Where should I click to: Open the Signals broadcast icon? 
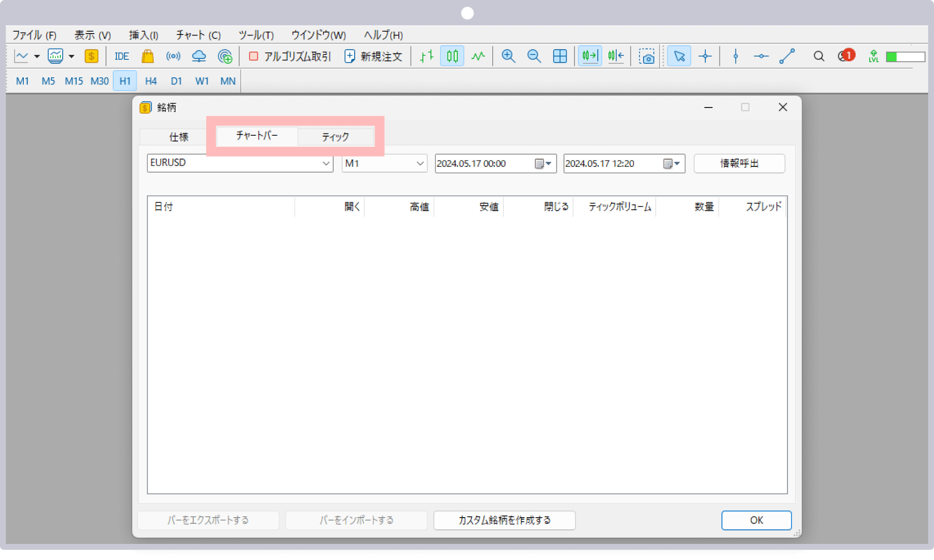(173, 56)
